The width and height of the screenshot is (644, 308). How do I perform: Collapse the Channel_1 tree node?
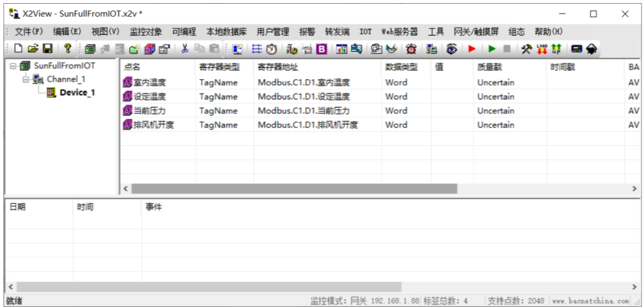click(26, 79)
